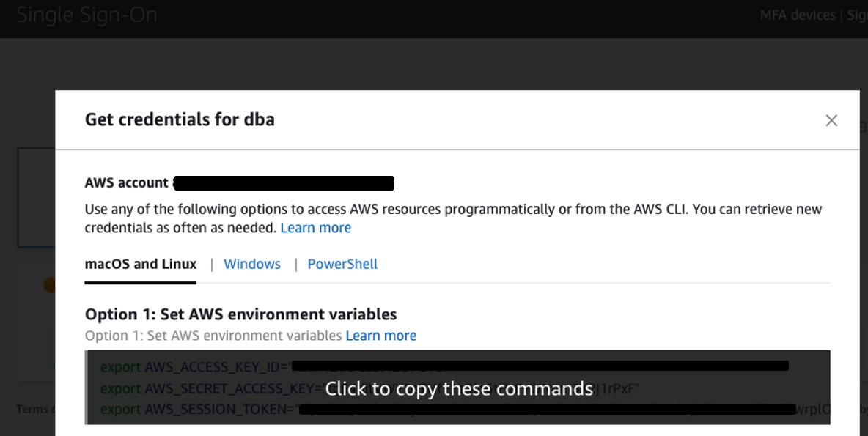Click the 'Get credentials for dba' title
The image size is (868, 436).
(180, 119)
